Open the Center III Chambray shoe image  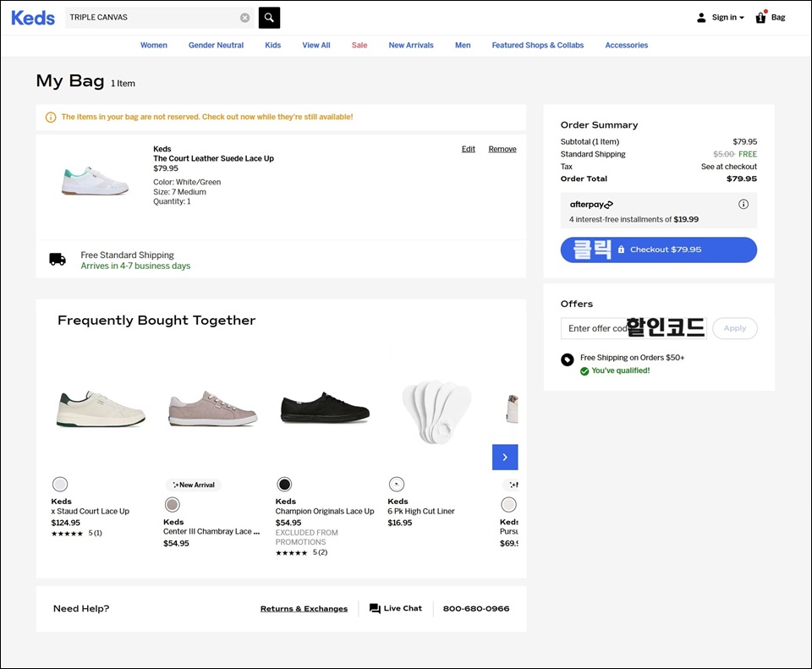coord(213,409)
